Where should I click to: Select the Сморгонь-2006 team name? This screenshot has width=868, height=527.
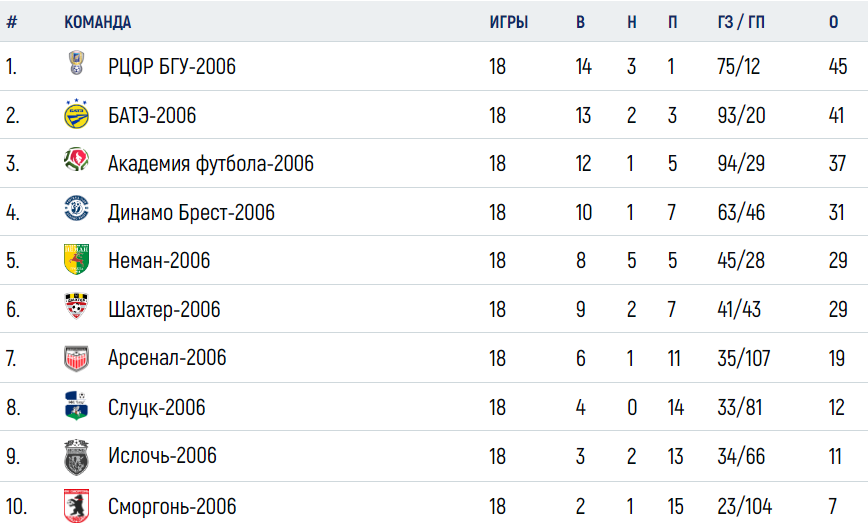coord(172,507)
